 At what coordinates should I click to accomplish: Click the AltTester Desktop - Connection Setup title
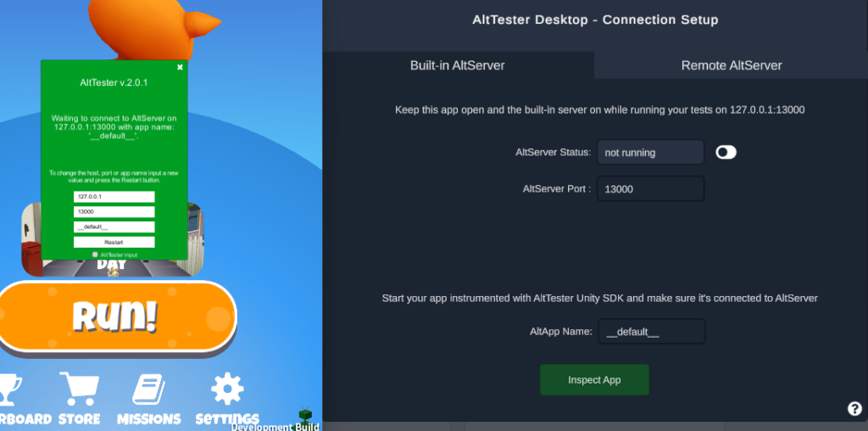595,20
